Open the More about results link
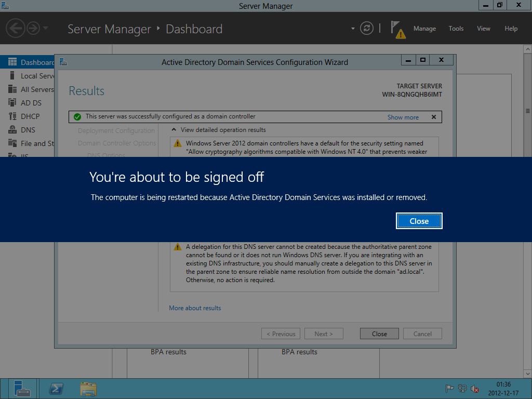 tap(195, 308)
